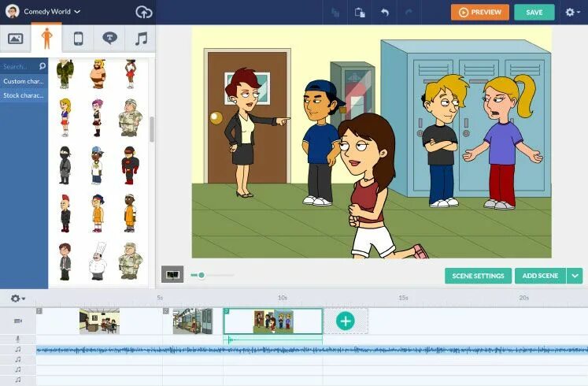This screenshot has width=588, height=386.
Task: Open the top-right settings gear menu
Action: click(x=572, y=13)
